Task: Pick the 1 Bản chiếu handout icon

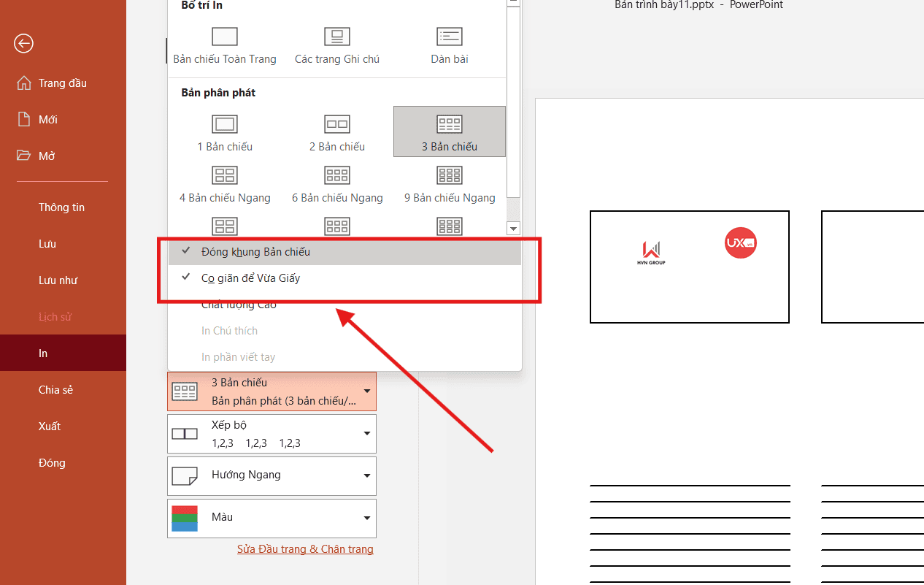Action: [225, 125]
